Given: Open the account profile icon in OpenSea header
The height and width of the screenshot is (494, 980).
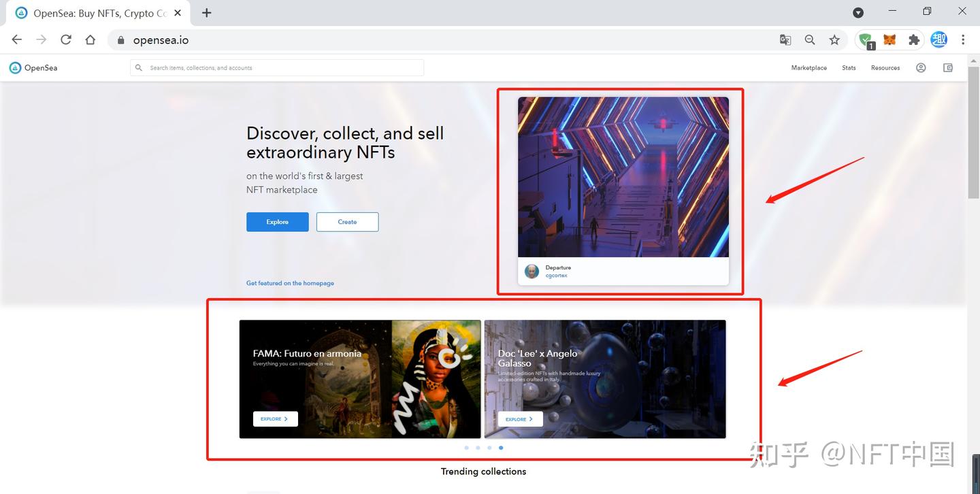Looking at the screenshot, I should point(921,68).
